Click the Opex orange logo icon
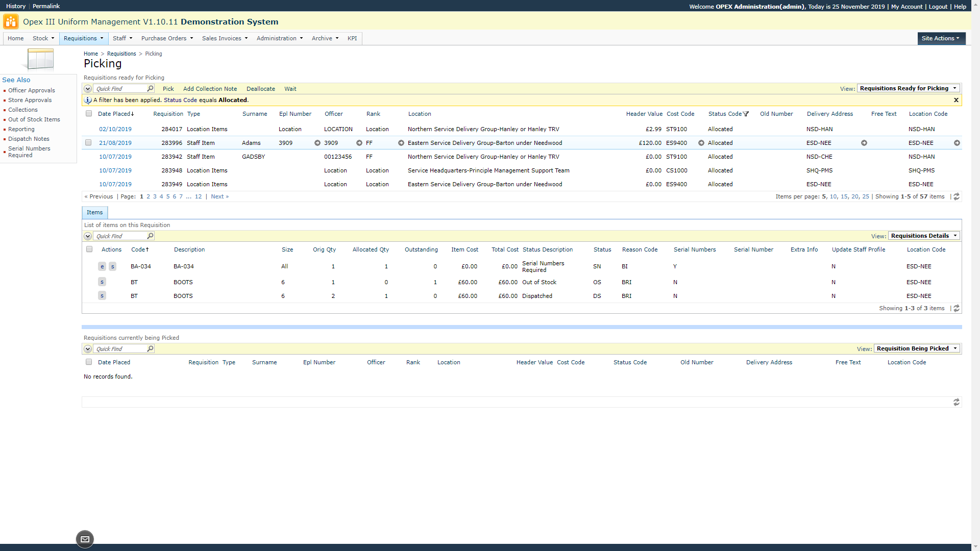 (x=11, y=22)
